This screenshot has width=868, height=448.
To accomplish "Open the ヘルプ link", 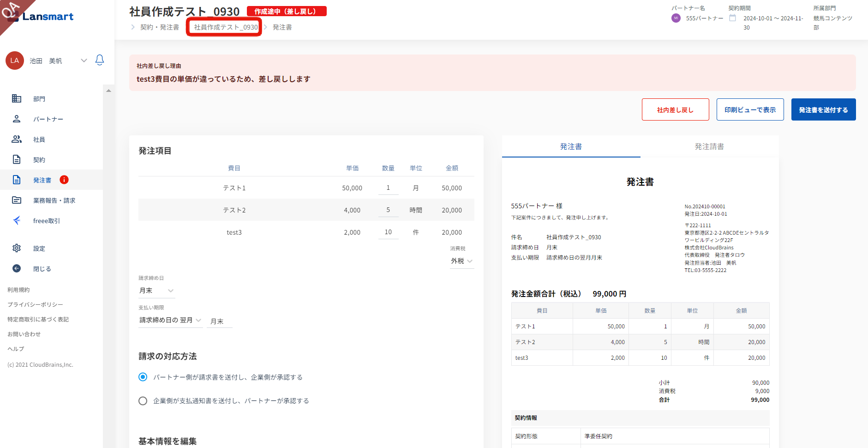I will coord(16,349).
